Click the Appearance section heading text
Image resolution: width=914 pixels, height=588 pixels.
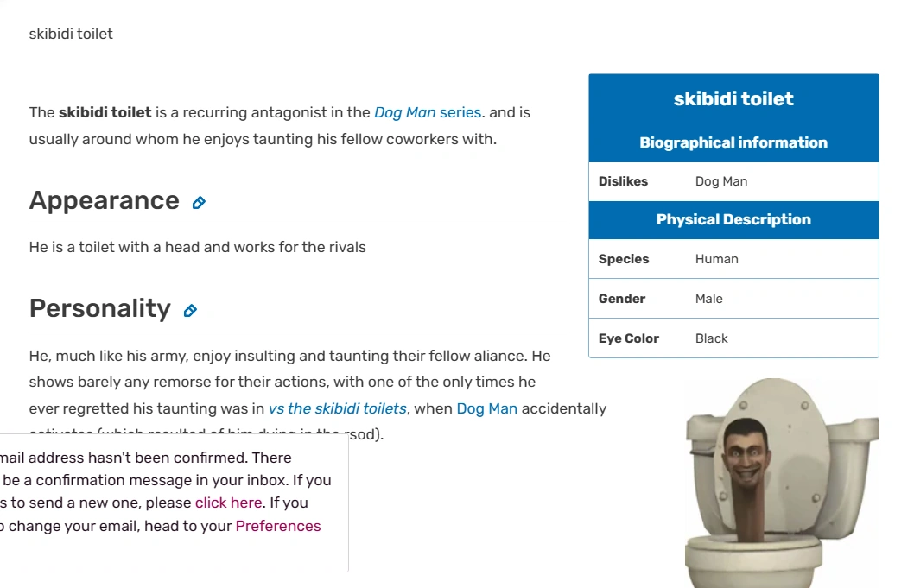(x=104, y=200)
